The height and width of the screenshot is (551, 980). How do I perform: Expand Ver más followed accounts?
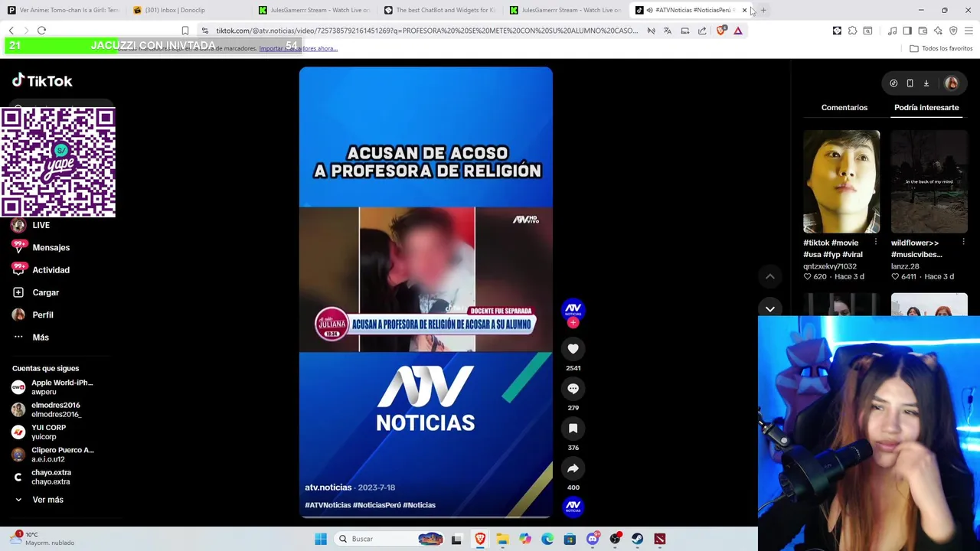click(x=38, y=499)
